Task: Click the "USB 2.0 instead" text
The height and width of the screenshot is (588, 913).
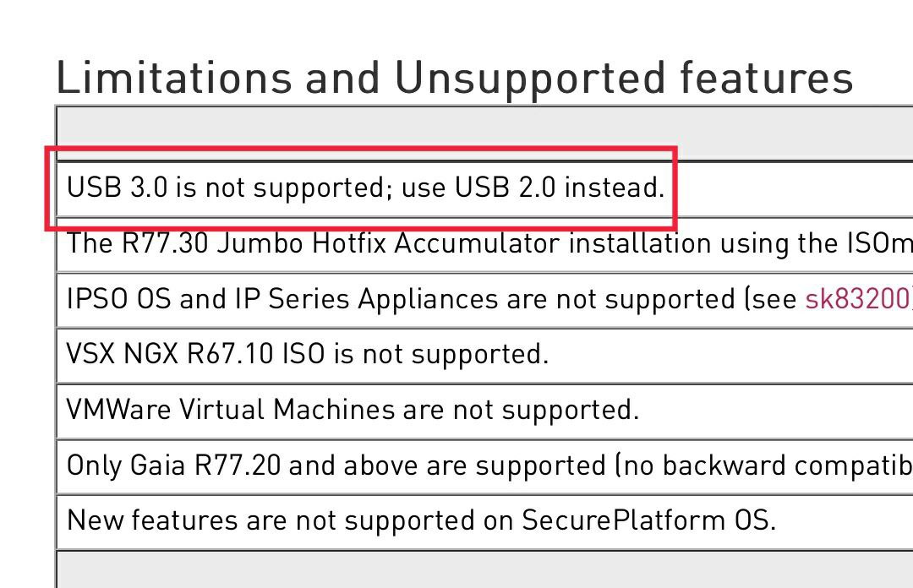Action: [x=557, y=188]
